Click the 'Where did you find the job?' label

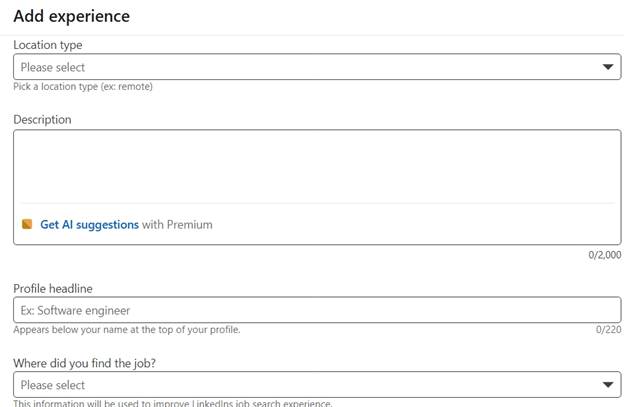coord(84,363)
